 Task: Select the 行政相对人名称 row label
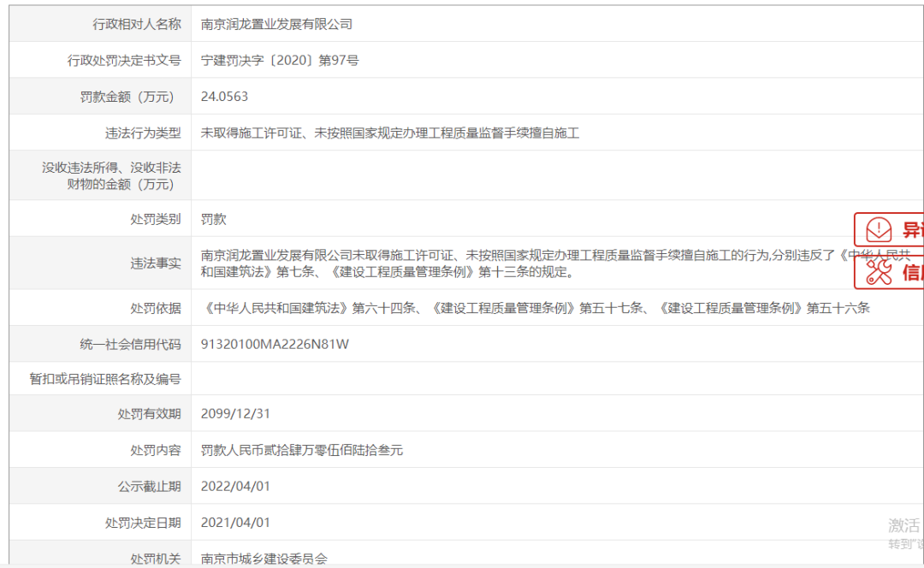tap(137, 24)
